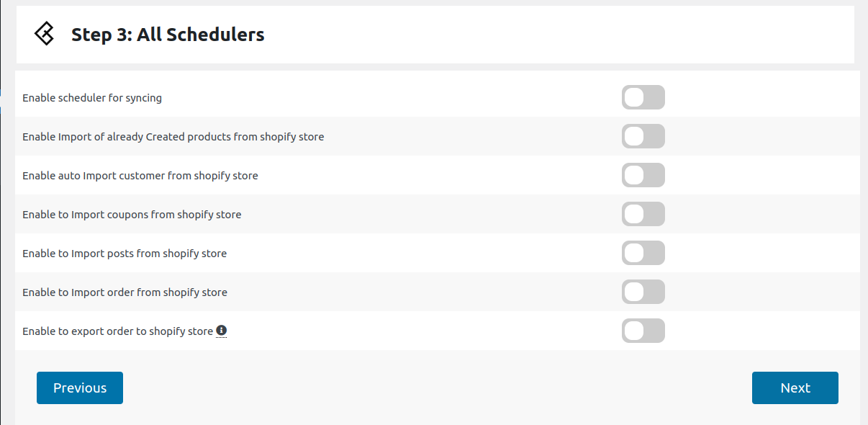Screen dimensions: 868x425
Task: Enable import coupons from Shopify toggle
Action: [643, 214]
